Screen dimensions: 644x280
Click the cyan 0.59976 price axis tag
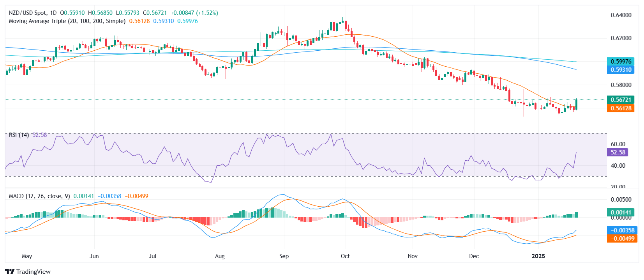point(621,61)
